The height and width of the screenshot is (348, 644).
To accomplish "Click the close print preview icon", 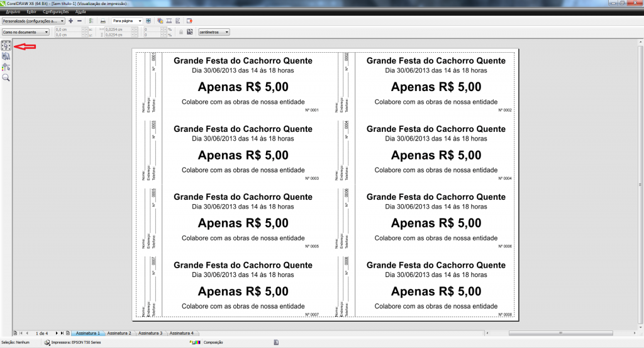I will click(189, 21).
